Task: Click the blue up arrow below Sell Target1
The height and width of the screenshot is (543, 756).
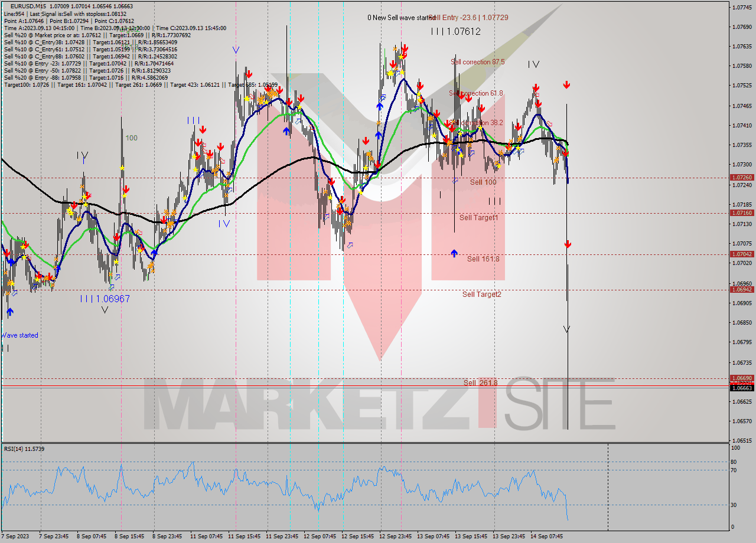Action: point(454,253)
